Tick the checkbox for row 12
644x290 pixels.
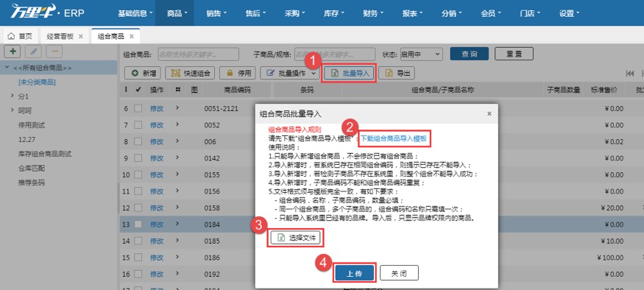tap(138, 208)
